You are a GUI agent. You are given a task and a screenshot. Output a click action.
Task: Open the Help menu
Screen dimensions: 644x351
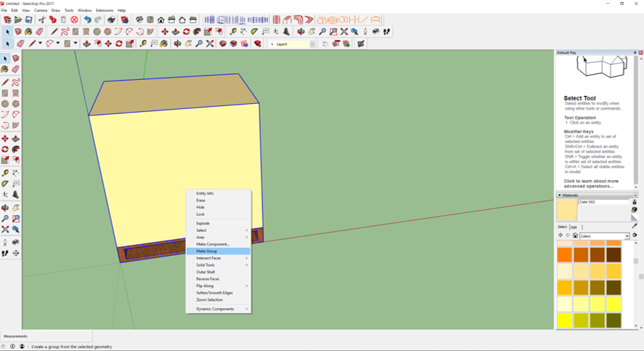click(x=121, y=10)
